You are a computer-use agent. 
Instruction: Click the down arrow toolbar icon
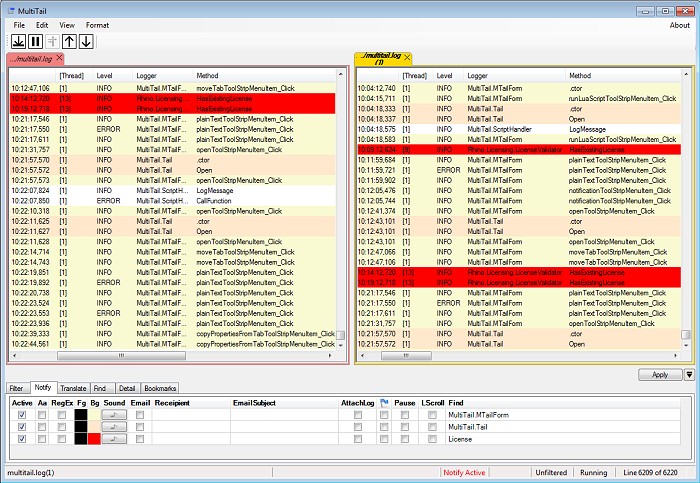click(x=86, y=41)
